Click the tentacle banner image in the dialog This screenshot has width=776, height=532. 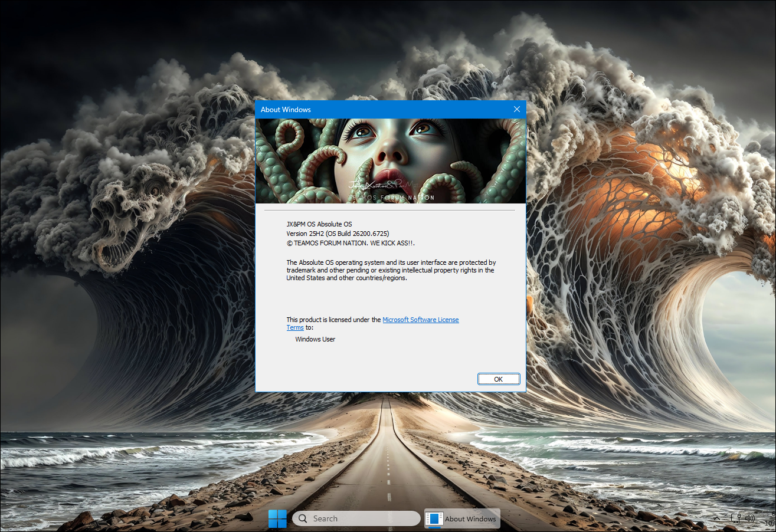pos(390,161)
